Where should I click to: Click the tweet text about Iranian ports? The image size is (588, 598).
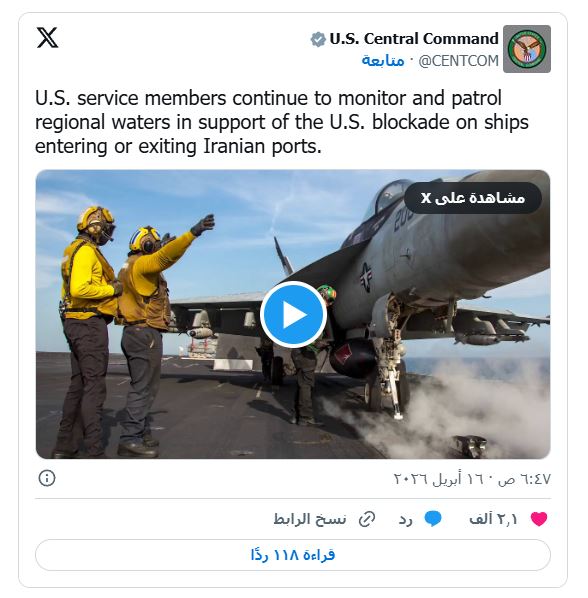tap(282, 122)
